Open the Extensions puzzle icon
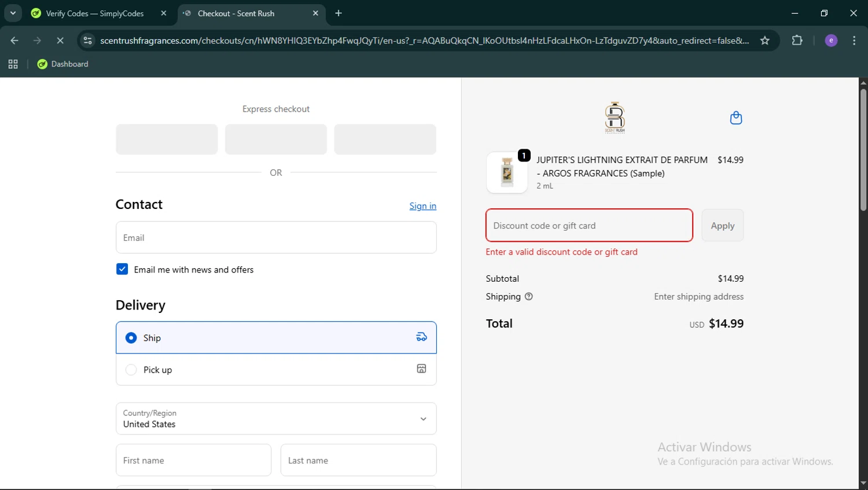Viewport: 868px width, 490px height. [797, 40]
